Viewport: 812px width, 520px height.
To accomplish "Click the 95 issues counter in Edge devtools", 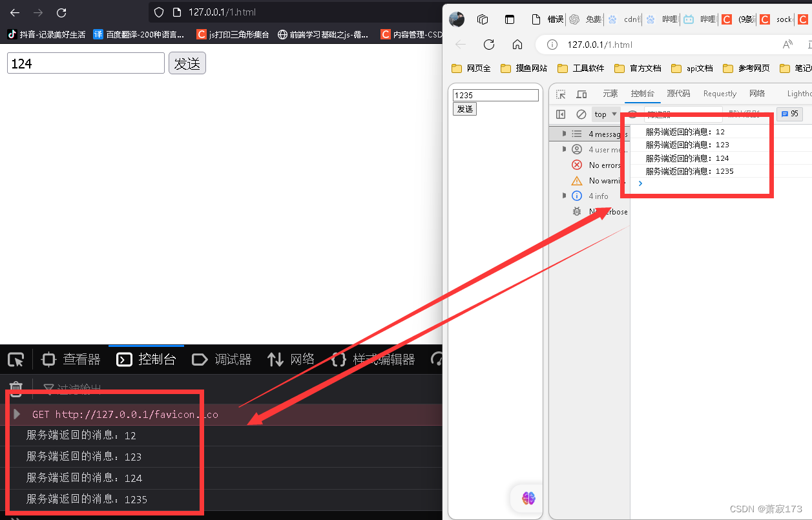I will pyautogui.click(x=789, y=114).
